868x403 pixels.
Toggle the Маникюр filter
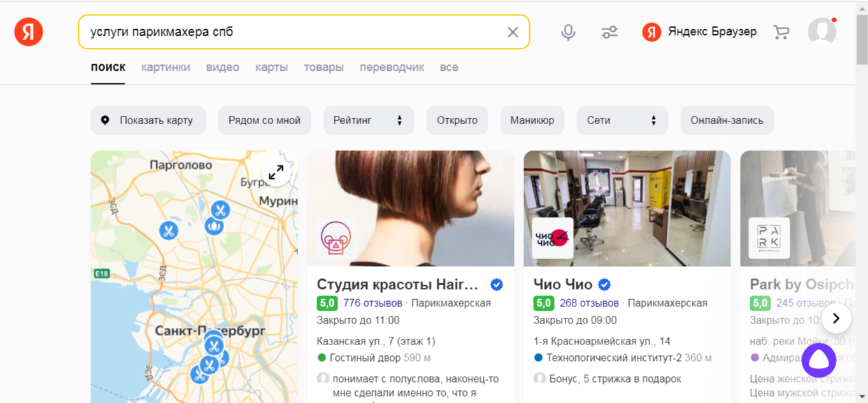532,120
